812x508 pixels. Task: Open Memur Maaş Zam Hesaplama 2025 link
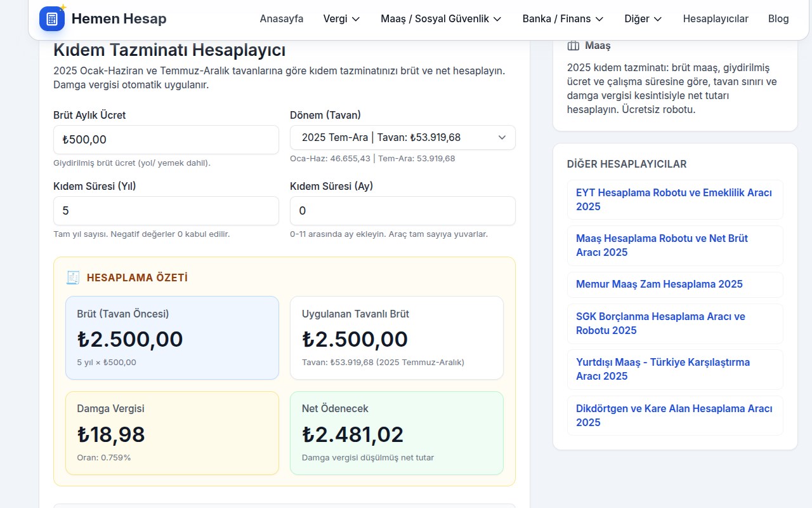click(x=659, y=284)
